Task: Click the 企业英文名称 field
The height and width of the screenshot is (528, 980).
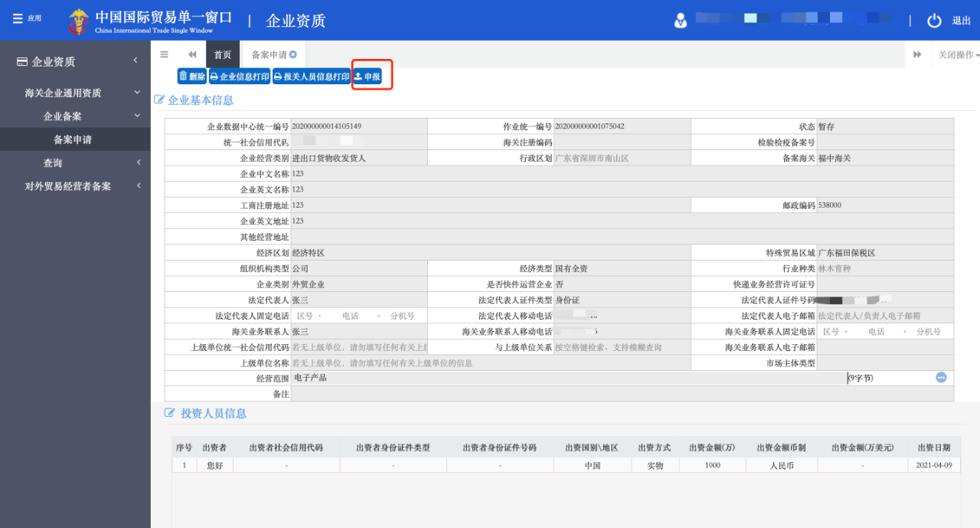Action: [622, 189]
